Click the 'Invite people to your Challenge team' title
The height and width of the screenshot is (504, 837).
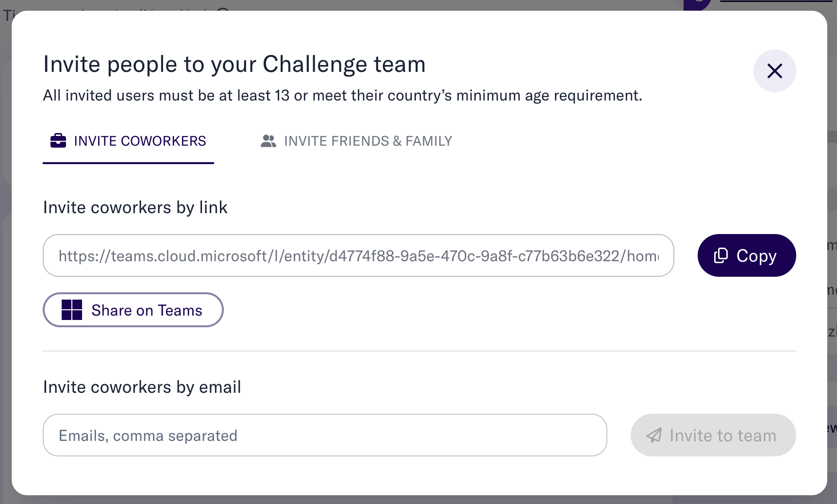click(234, 64)
